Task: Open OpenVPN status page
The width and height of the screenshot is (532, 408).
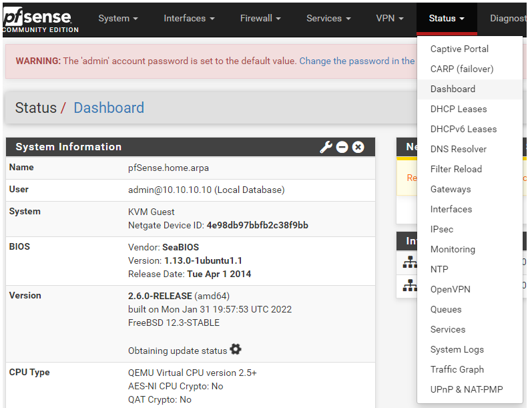Action: click(x=469, y=289)
